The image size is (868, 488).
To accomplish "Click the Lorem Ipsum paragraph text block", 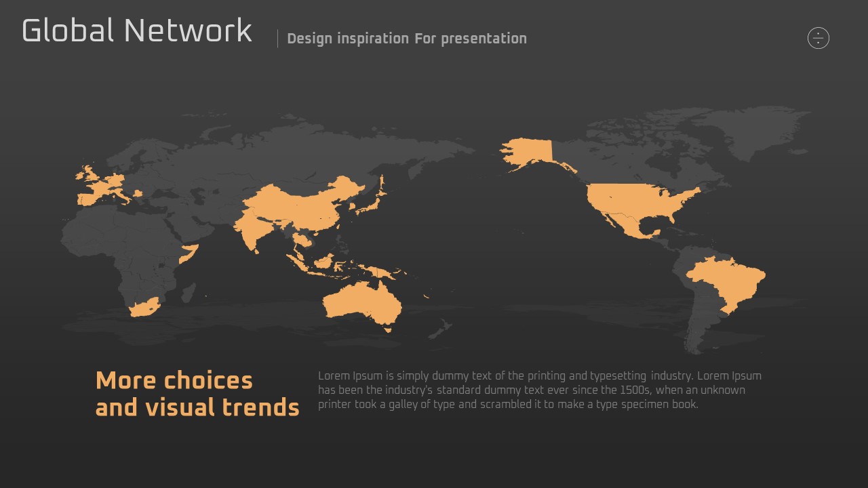I will click(540, 390).
